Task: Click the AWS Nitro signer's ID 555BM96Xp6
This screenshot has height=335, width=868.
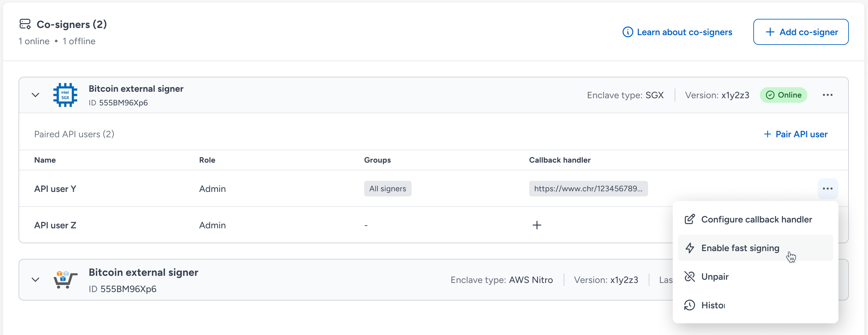Action: click(x=123, y=289)
